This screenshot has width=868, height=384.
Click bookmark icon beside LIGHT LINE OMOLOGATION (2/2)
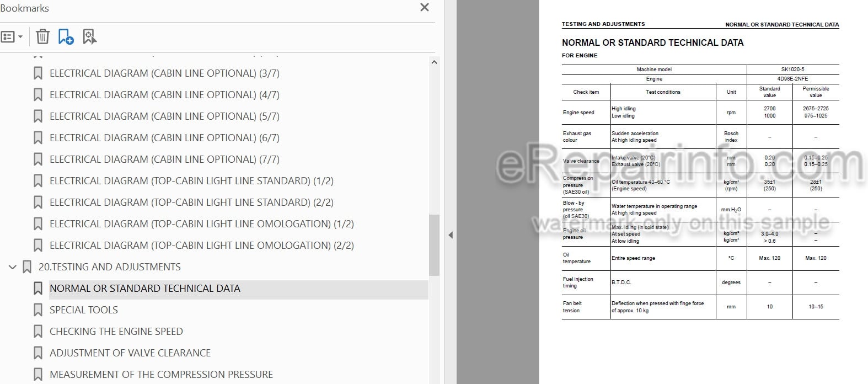coord(38,246)
